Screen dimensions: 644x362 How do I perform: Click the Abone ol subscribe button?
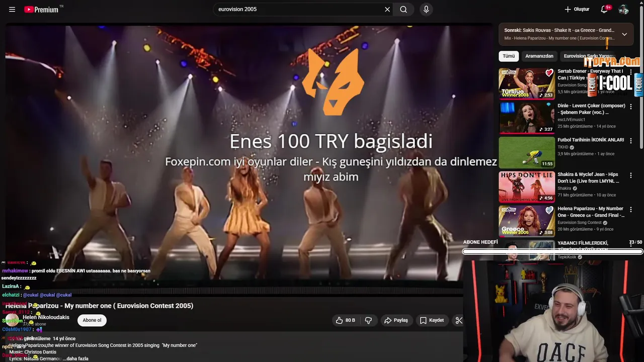(92, 320)
